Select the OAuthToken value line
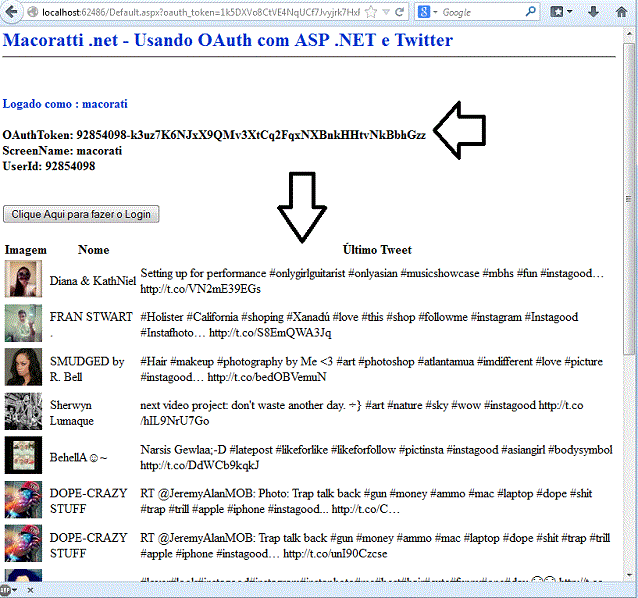The image size is (638, 598). click(214, 135)
